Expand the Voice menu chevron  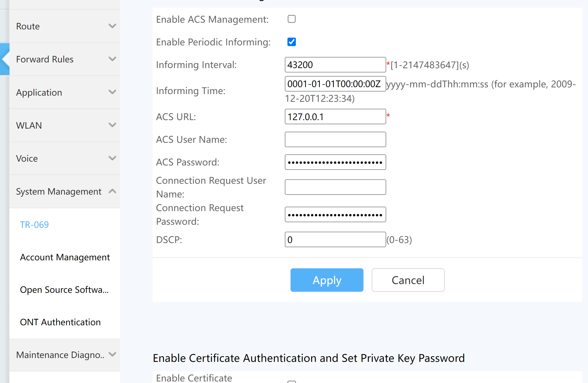click(x=112, y=158)
